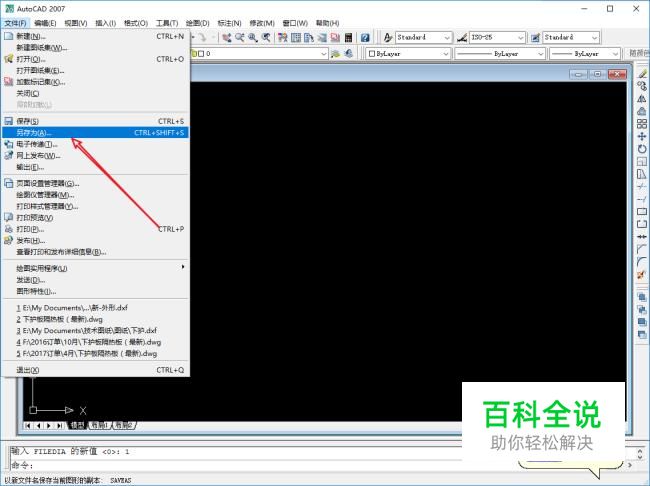Choose 打印预览(V) menu entry
The image size is (650, 486).
(95, 217)
